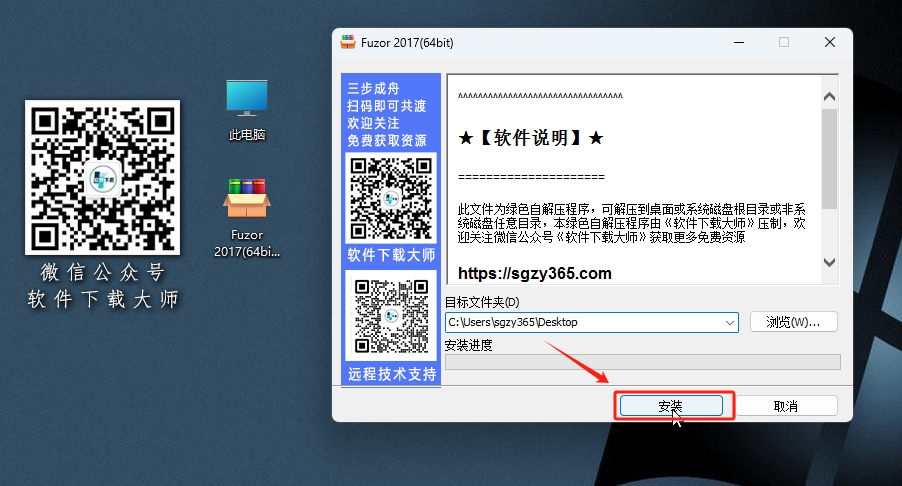Click the https://sgzy365.com link text

(534, 273)
